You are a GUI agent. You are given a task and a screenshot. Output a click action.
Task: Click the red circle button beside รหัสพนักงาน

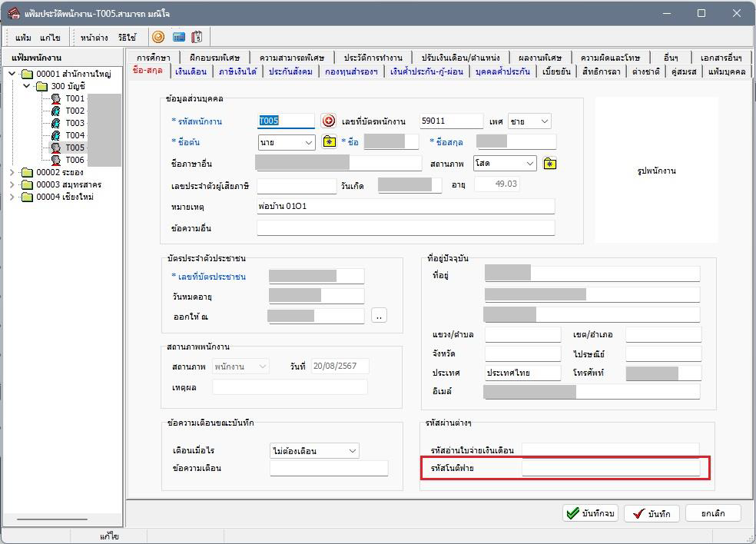coord(328,121)
